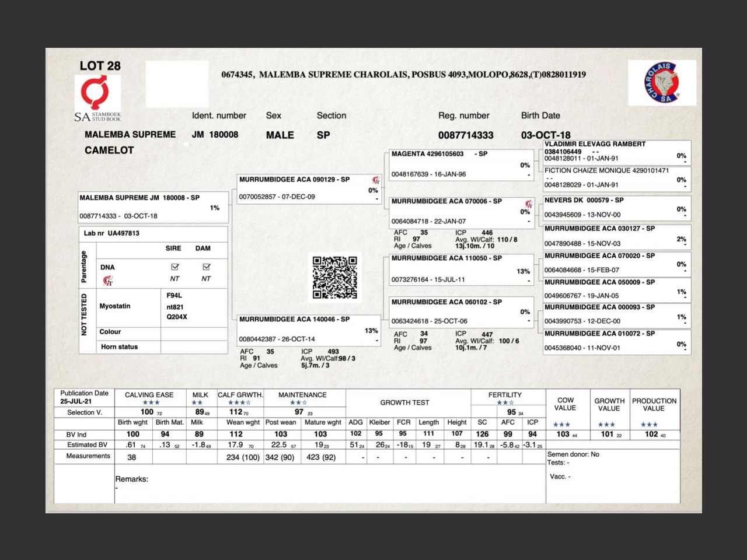This screenshot has height=560, width=747.
Task: Click MURRUMBIDGEE ACA 000093 - SP entry
Action: pyautogui.click(x=617, y=314)
